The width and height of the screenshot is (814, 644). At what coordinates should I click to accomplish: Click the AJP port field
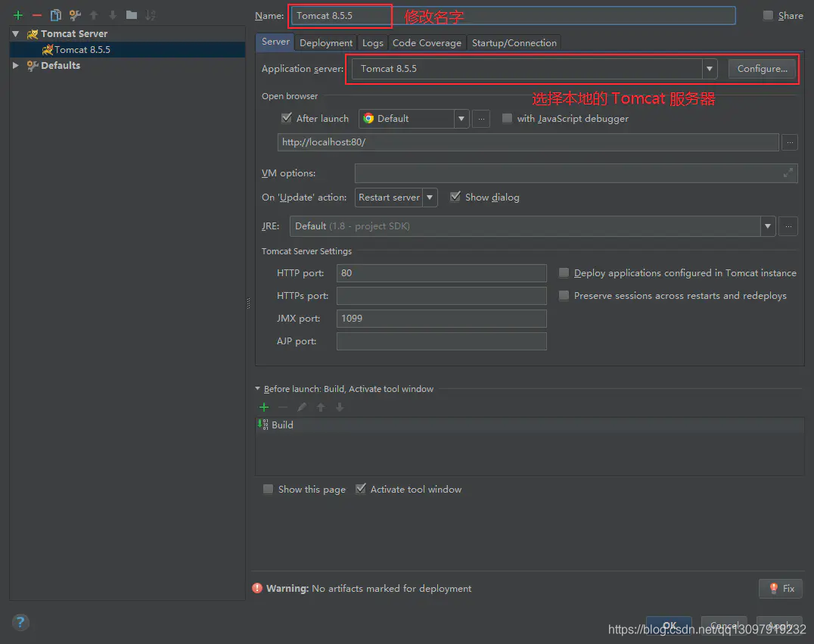click(x=441, y=341)
